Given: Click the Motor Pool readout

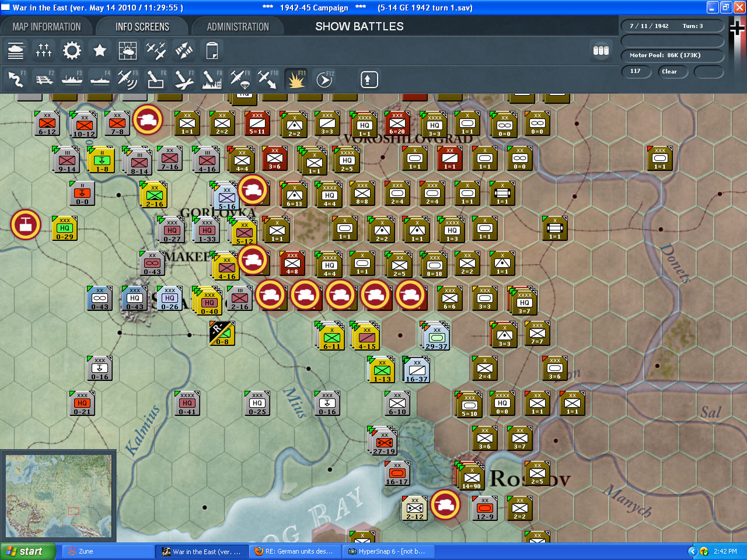Looking at the screenshot, I should tap(672, 55).
